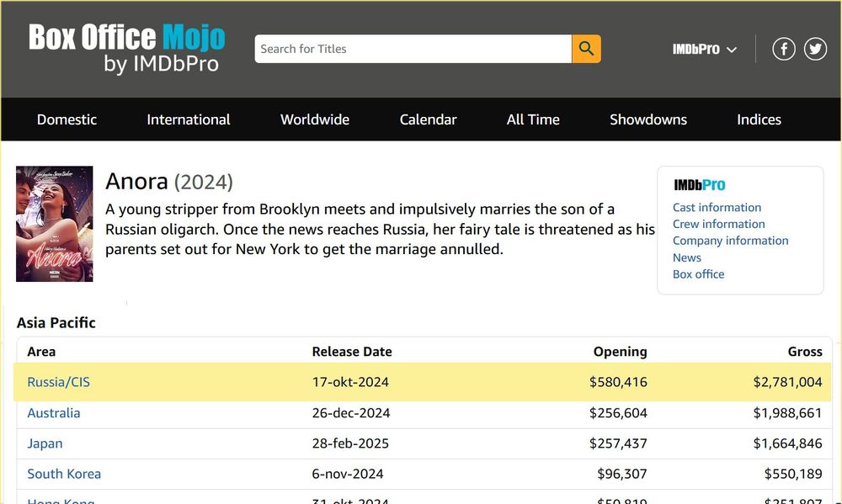Screen dimensions: 842x504
Task: Open the Facebook page icon
Action: tap(783, 50)
